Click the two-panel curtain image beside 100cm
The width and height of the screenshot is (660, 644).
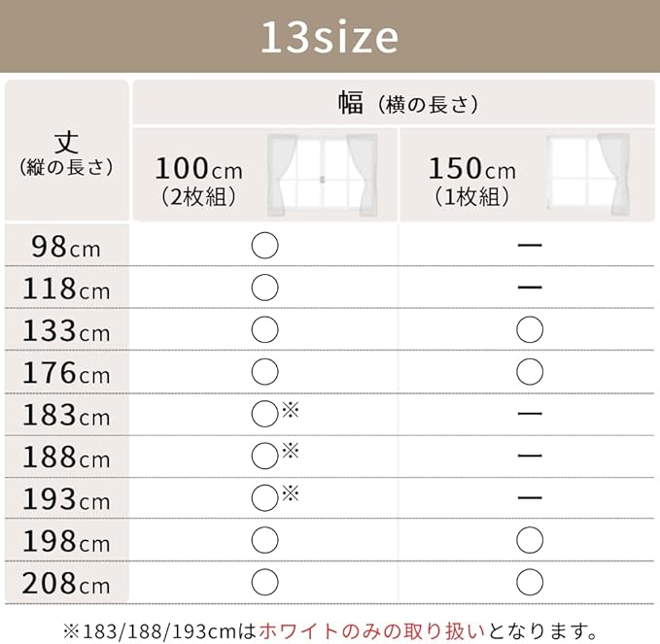tap(321, 175)
